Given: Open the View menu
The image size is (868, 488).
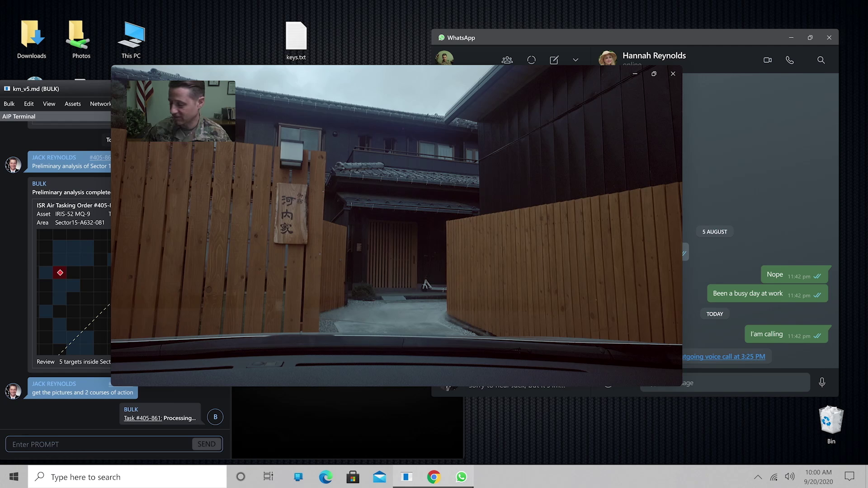Looking at the screenshot, I should click(x=49, y=104).
